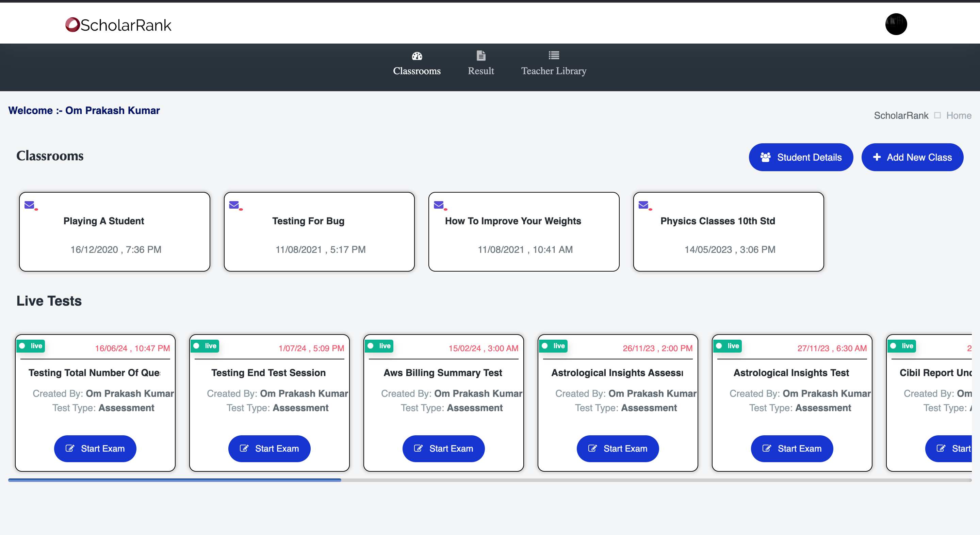The image size is (980, 535).
Task: Click envelope icon on Playing A Student card
Action: click(x=30, y=205)
